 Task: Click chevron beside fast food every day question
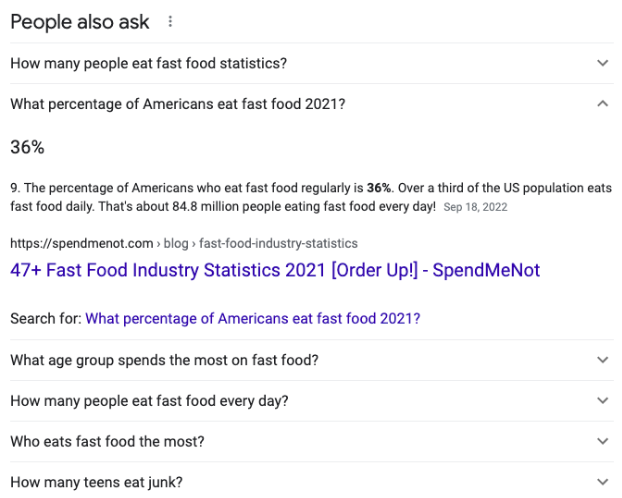pyautogui.click(x=602, y=400)
